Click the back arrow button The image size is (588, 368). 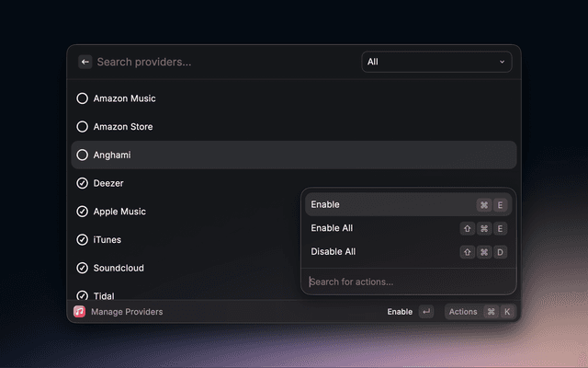coord(85,62)
